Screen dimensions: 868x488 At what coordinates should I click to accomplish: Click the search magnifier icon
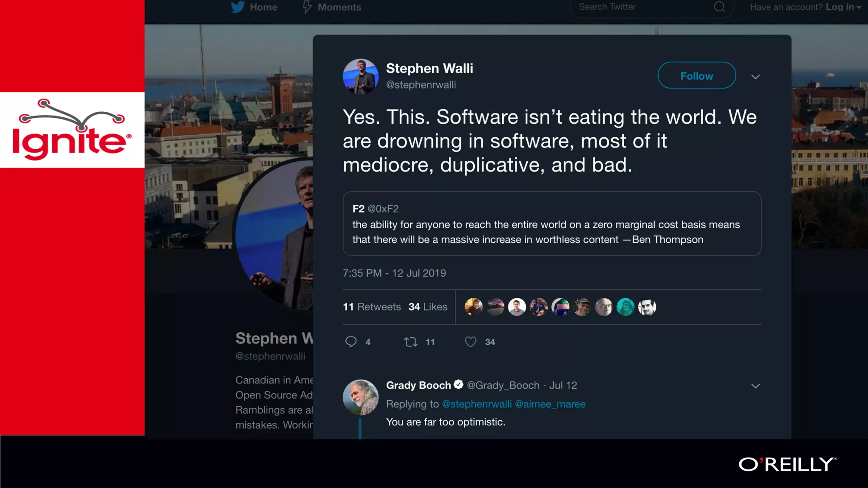coord(719,7)
